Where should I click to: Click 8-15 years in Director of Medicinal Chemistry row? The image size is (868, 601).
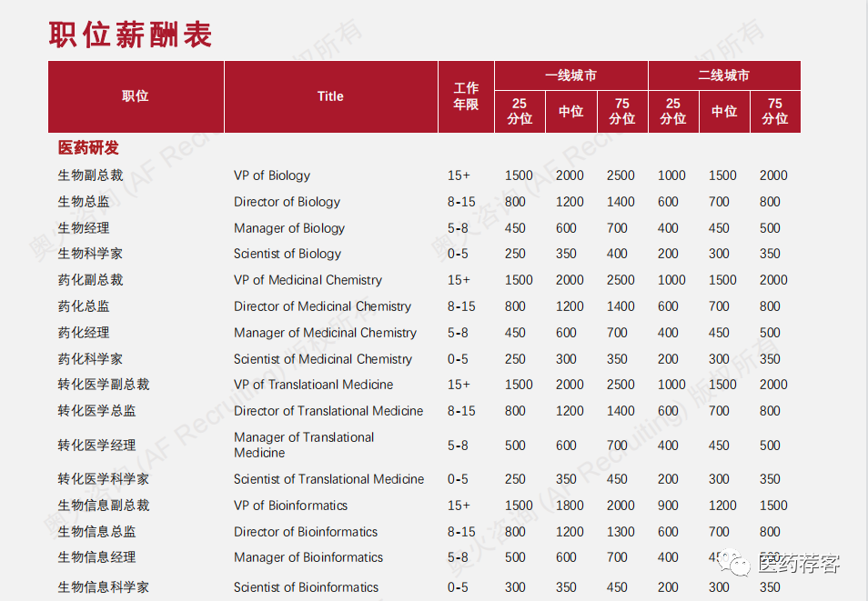(461, 306)
